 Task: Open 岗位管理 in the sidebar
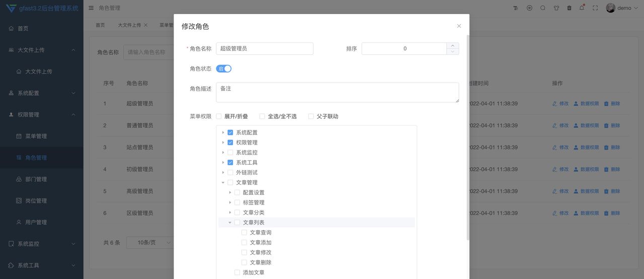tap(42, 200)
